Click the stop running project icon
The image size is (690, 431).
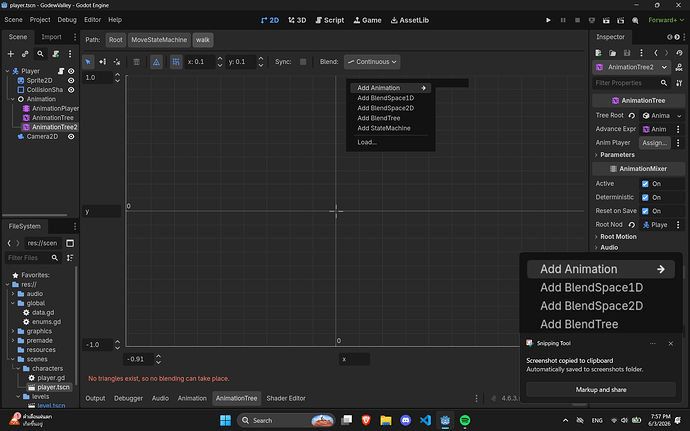pyautogui.click(x=577, y=20)
